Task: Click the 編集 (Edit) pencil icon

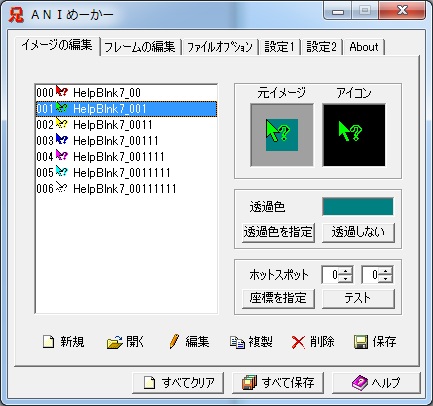Action: click(x=174, y=342)
